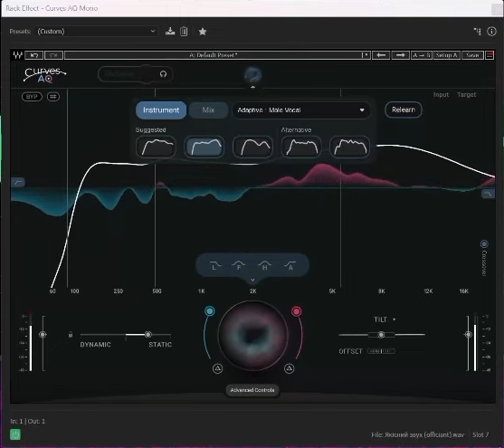Screen dimensions: 504x448
Task: Copy setup A to B
Action: 422,55
